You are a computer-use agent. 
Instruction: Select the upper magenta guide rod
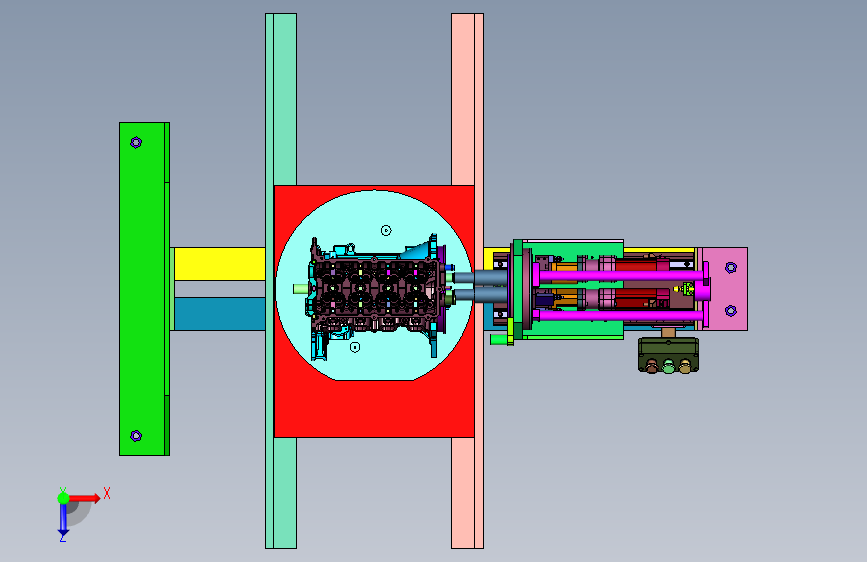point(620,275)
